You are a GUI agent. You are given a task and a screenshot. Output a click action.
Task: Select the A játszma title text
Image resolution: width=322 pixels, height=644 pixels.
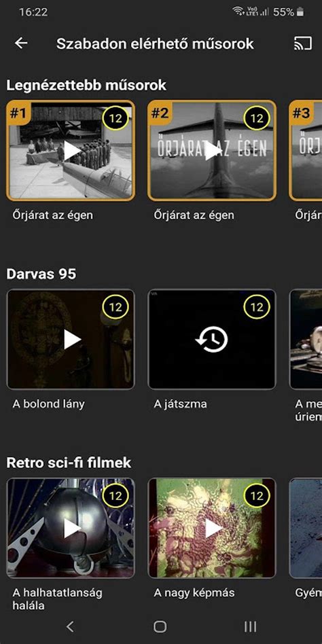point(180,404)
